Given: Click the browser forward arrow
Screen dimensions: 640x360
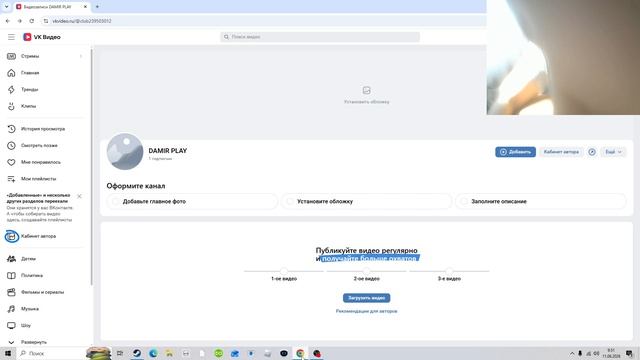Looking at the screenshot, I should coord(20,21).
